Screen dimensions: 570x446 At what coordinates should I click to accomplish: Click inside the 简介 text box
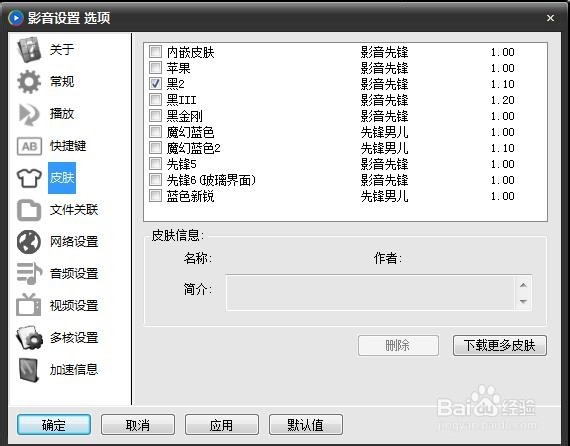tap(370, 293)
